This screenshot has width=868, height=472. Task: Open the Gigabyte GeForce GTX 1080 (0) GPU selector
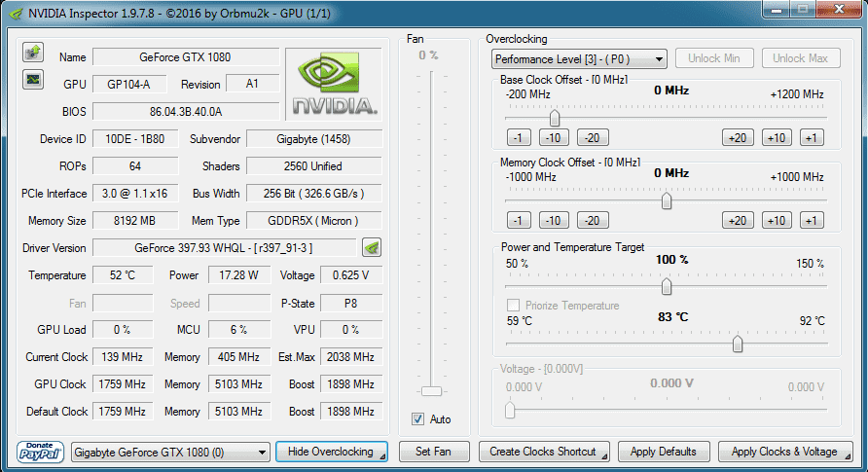point(170,453)
